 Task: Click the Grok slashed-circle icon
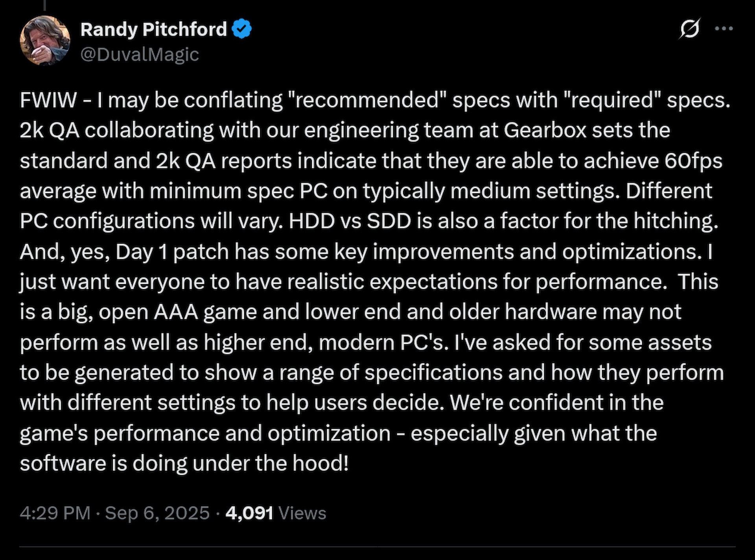[x=689, y=29]
